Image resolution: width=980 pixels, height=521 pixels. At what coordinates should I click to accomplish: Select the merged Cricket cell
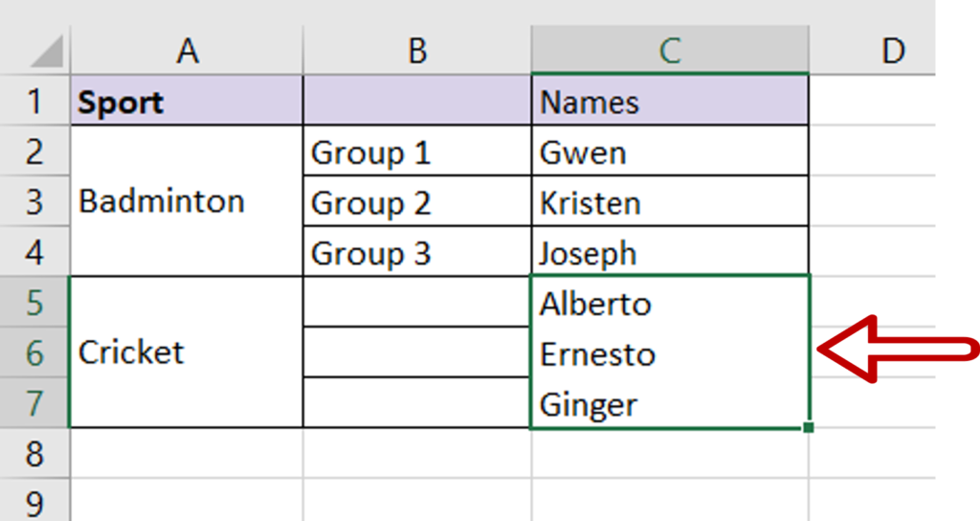pos(187,352)
